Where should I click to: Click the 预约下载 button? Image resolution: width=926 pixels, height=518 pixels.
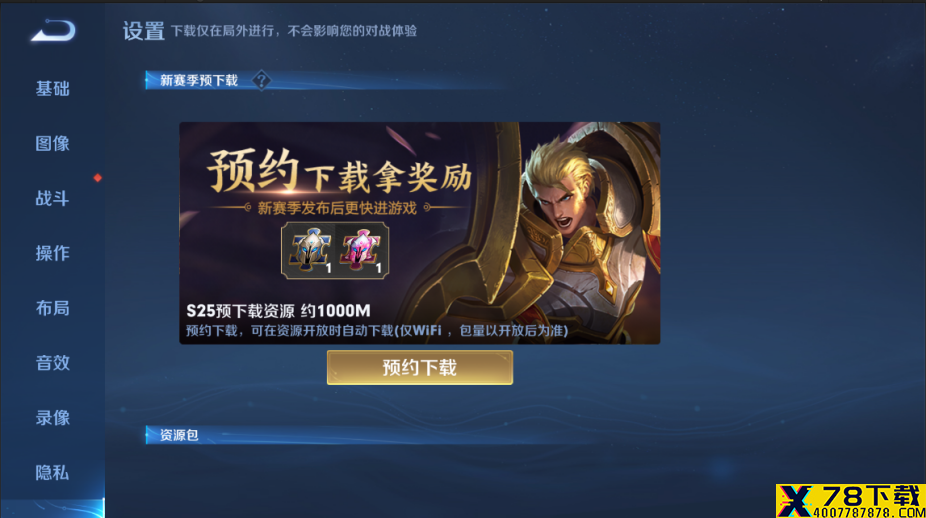[x=420, y=367]
